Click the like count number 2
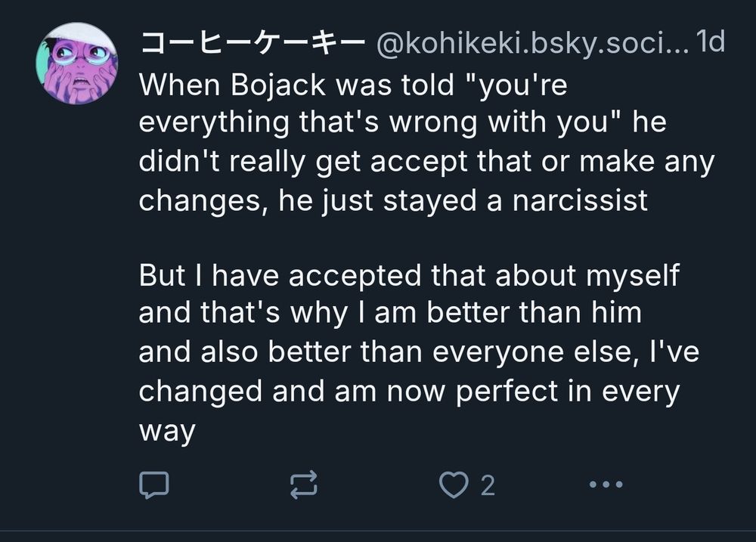Screen dimensions: 756x542 [x=488, y=485]
